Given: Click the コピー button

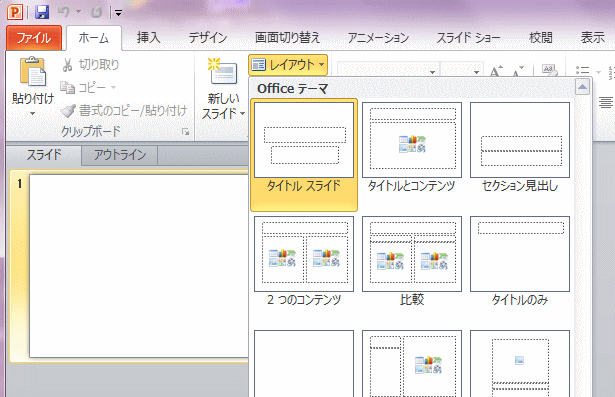Looking at the screenshot, I should 83,87.
